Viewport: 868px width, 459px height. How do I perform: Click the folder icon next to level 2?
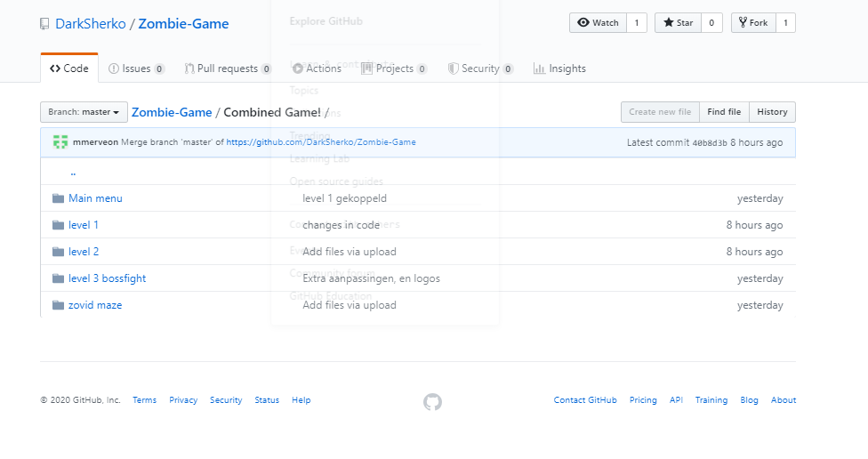58,252
